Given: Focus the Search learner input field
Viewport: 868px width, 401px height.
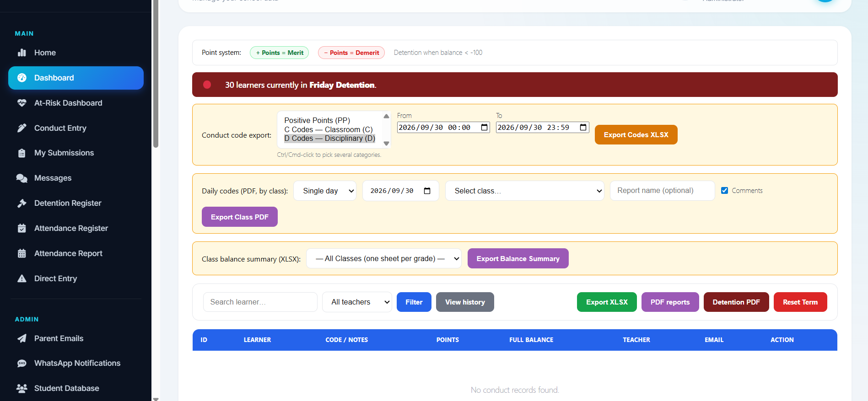Looking at the screenshot, I should (x=260, y=302).
